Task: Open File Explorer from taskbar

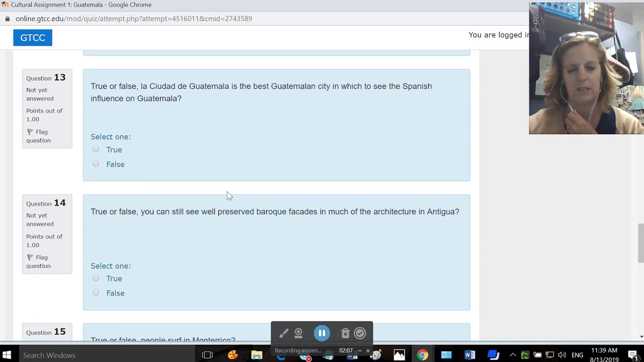Action: [257, 355]
